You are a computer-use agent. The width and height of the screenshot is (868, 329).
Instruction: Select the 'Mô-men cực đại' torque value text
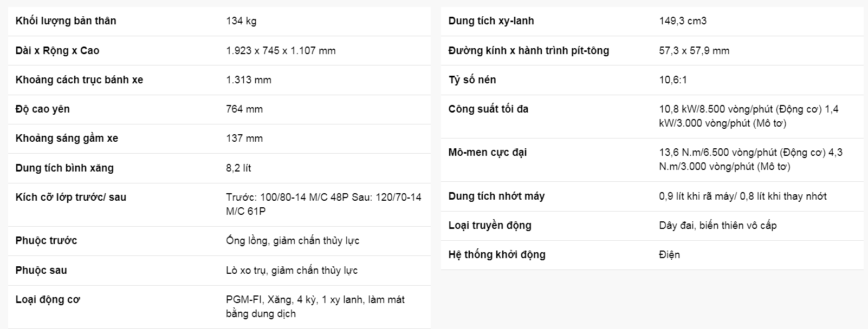(x=751, y=159)
